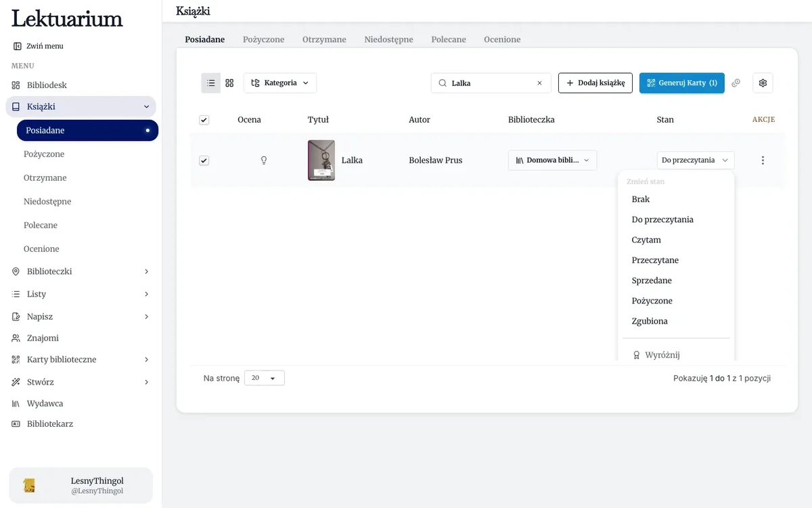The width and height of the screenshot is (812, 508).
Task: Open table settings gear
Action: pos(763,83)
